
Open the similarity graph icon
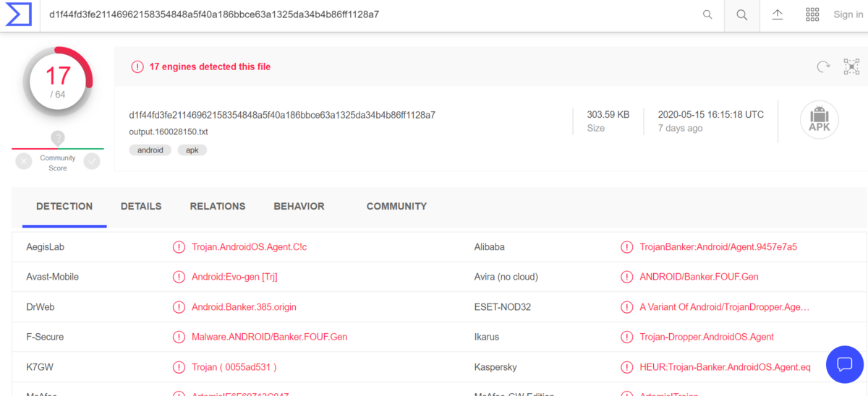(852, 66)
